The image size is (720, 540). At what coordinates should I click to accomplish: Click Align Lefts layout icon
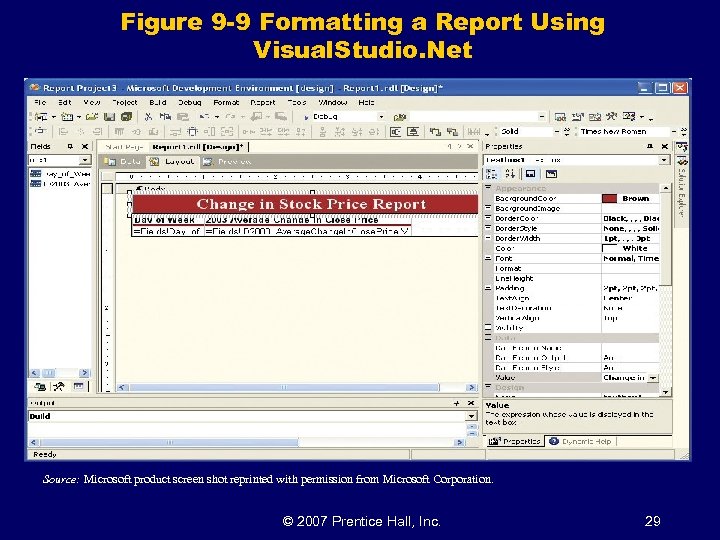click(x=63, y=132)
